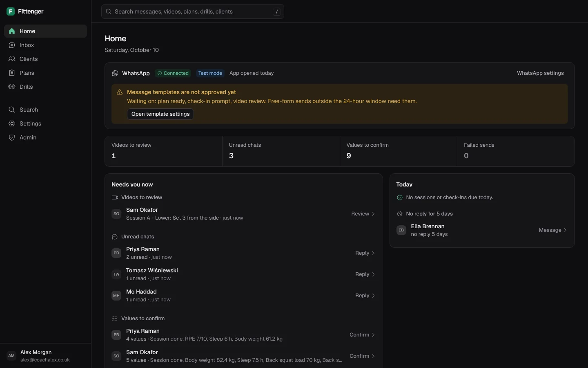Open Inbox in the sidebar
The height and width of the screenshot is (368, 588).
pos(45,45)
